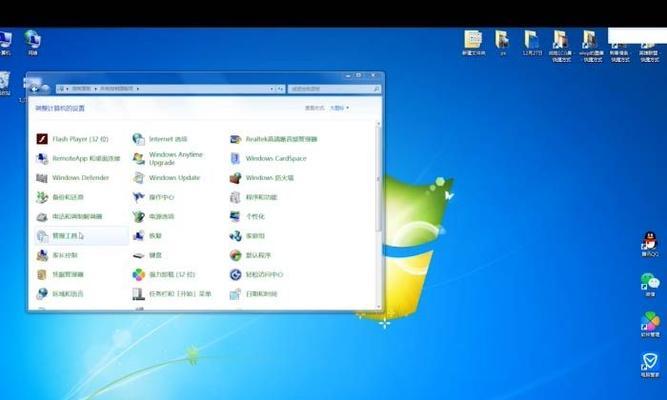Click the scrollbar up arrow
The image size is (667, 400).
378,123
